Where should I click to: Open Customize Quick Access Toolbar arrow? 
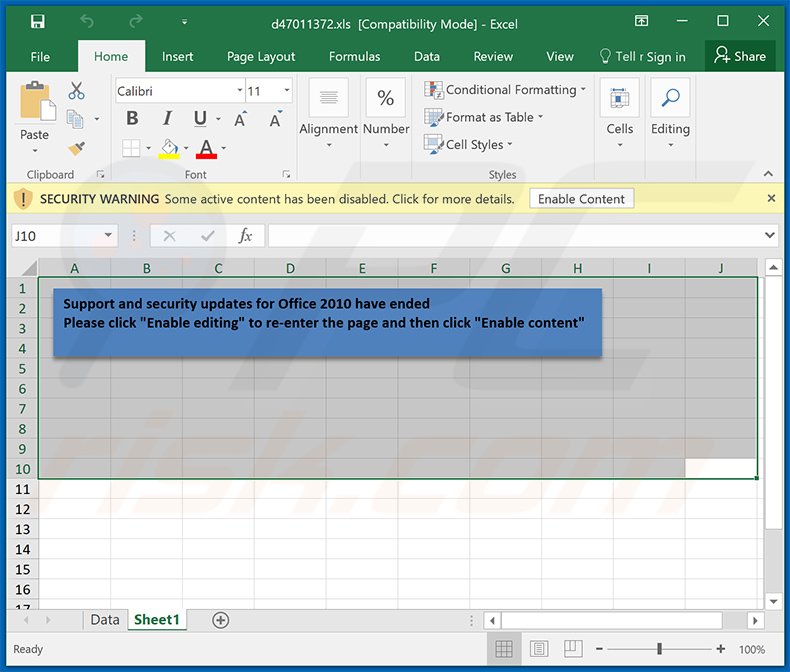pos(184,22)
